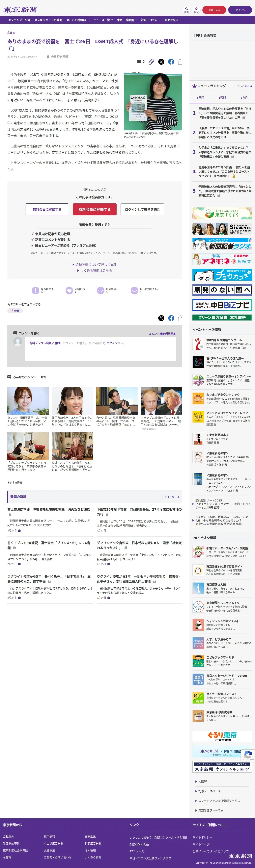255x868 pixels.
Task: Follow the 静岡 category tag
Action: pos(15,311)
